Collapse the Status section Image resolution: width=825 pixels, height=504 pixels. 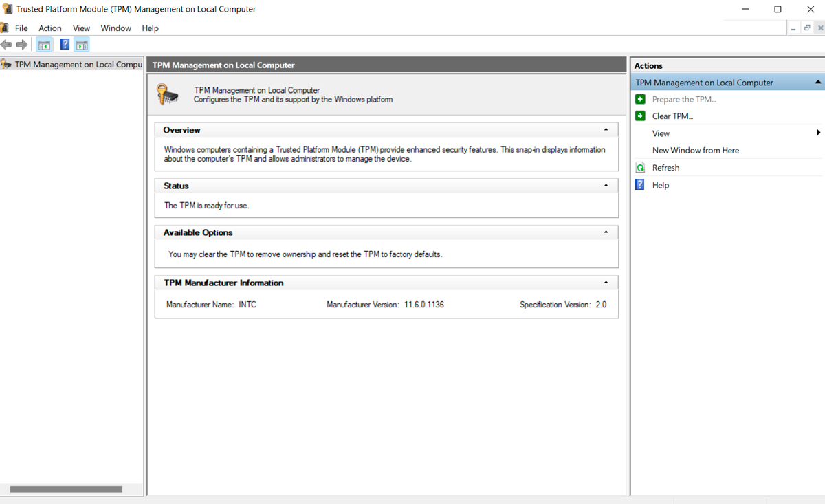click(x=606, y=186)
